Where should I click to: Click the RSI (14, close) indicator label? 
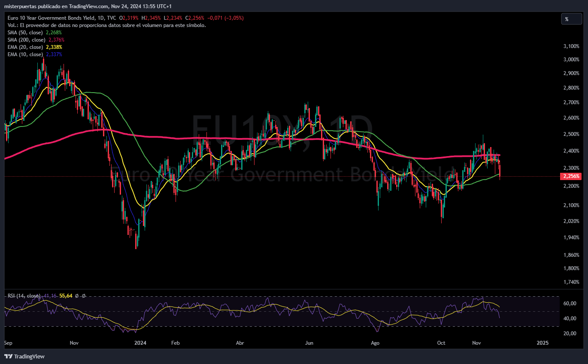(24, 295)
